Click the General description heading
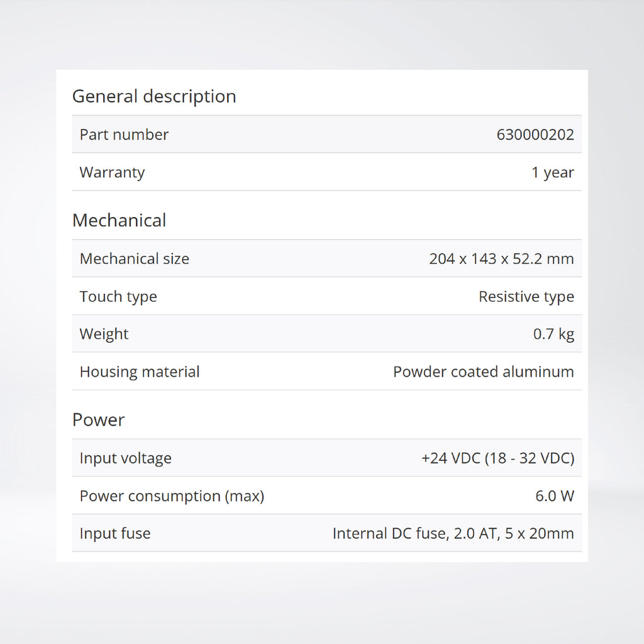 (x=154, y=96)
